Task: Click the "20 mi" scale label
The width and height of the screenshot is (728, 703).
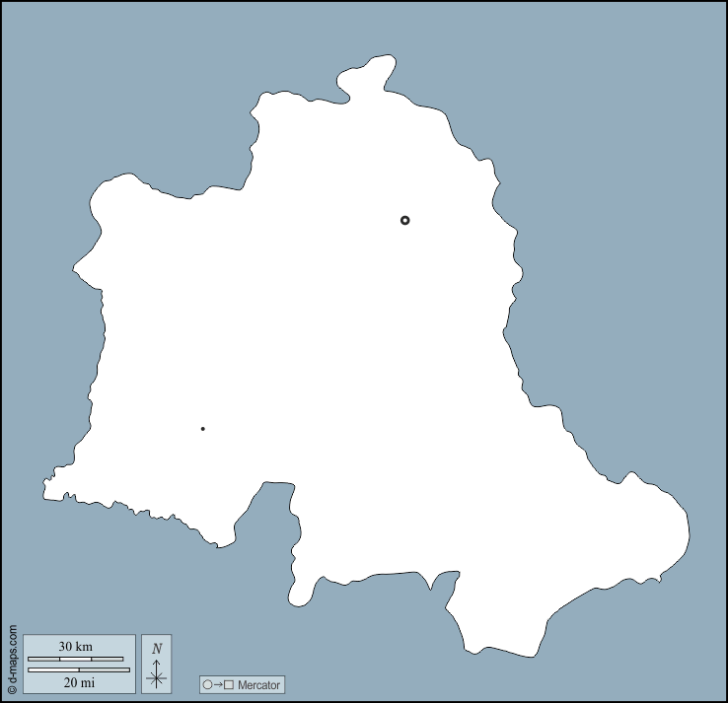Action: point(79,681)
